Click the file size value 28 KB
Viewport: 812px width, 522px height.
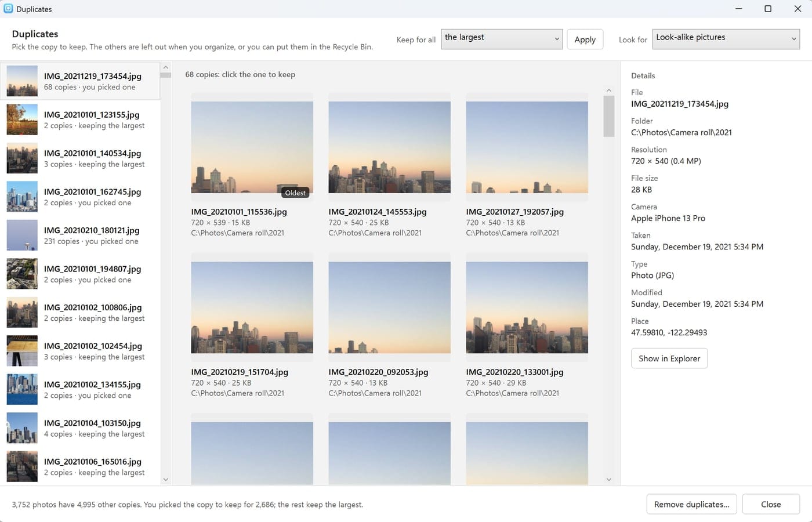641,190
